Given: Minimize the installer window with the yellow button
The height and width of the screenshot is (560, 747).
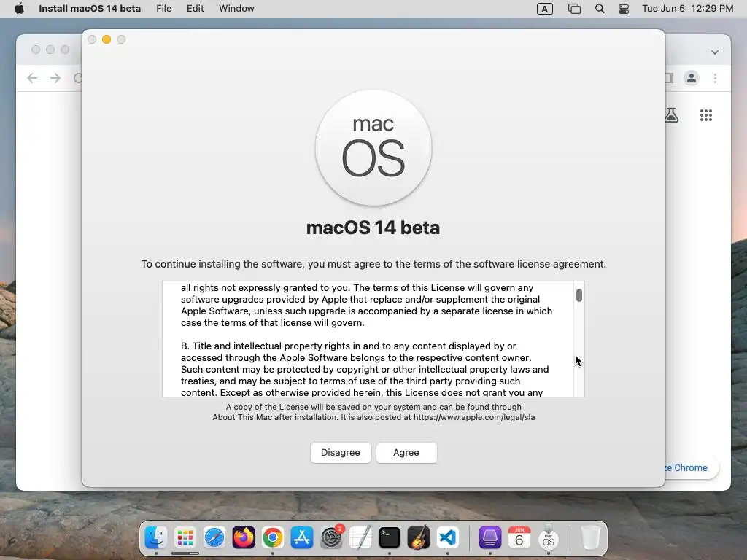Looking at the screenshot, I should (107, 39).
